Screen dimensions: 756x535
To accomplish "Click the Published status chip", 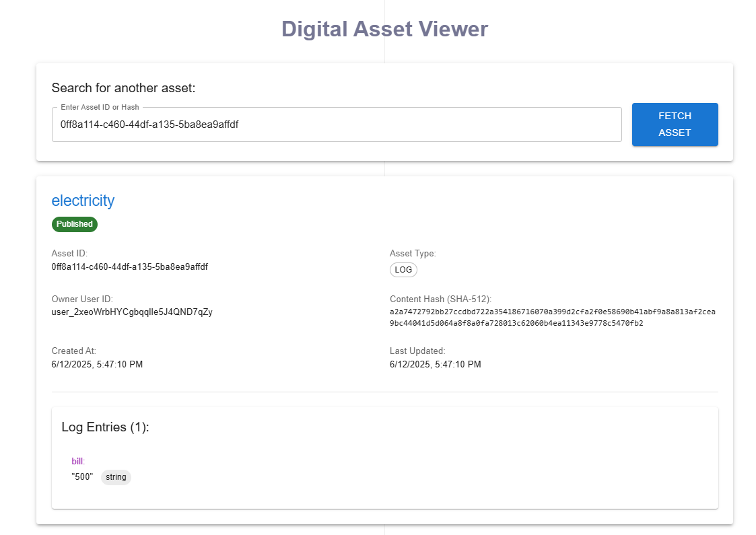I will pyautogui.click(x=75, y=224).
